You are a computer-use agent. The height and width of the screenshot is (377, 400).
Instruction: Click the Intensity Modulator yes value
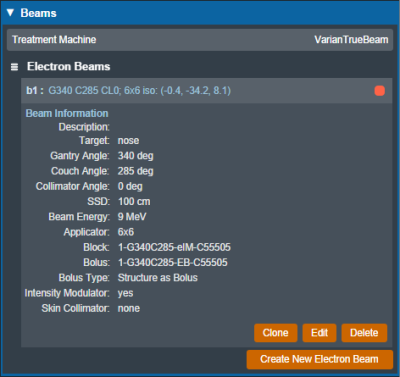tap(125, 293)
